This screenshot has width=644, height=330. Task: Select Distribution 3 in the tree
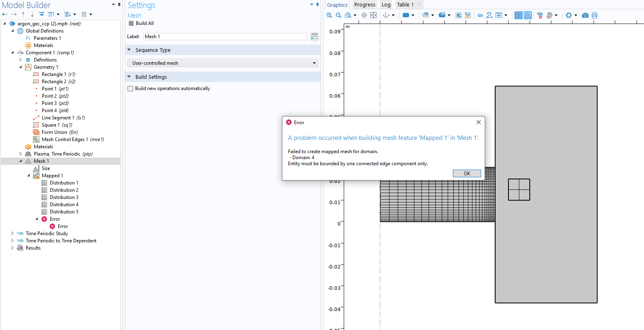coord(64,197)
